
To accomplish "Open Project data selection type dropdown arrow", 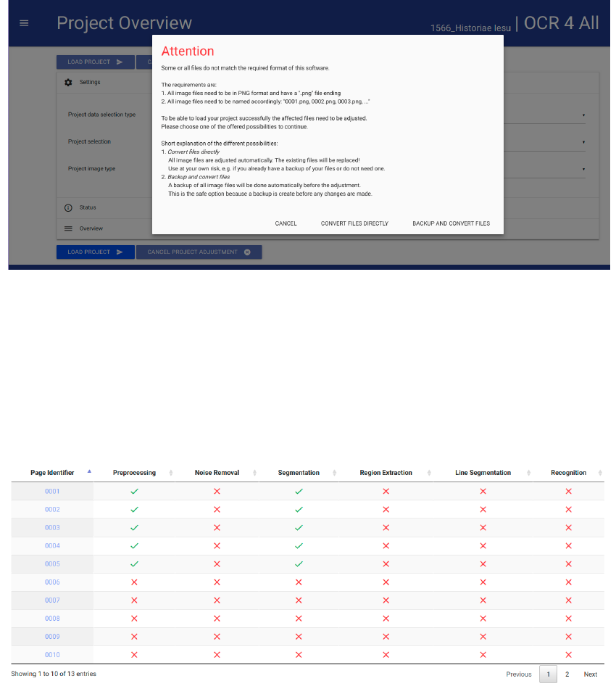I will 583,115.
